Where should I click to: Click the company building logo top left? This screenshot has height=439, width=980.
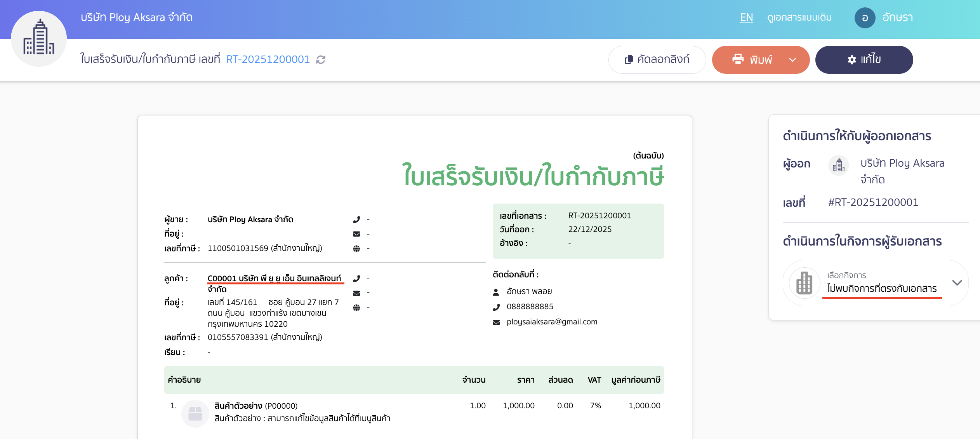pos(38,38)
